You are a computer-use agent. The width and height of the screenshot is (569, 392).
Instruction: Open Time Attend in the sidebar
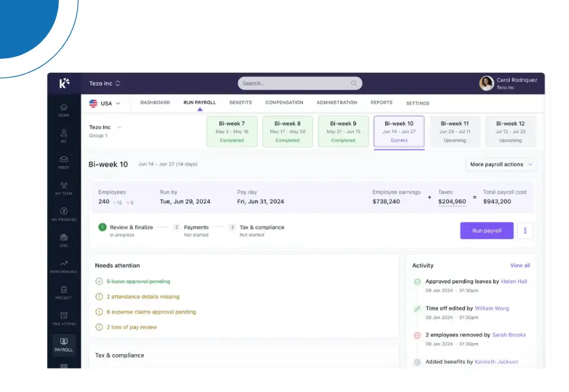coord(64,319)
